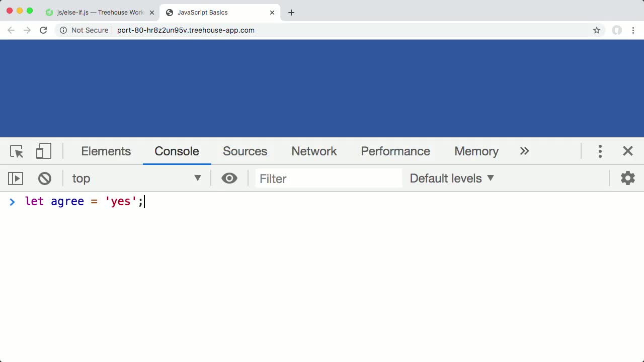Open DevTools customization with three-dot menu
The image size is (644, 362).
pos(600,151)
